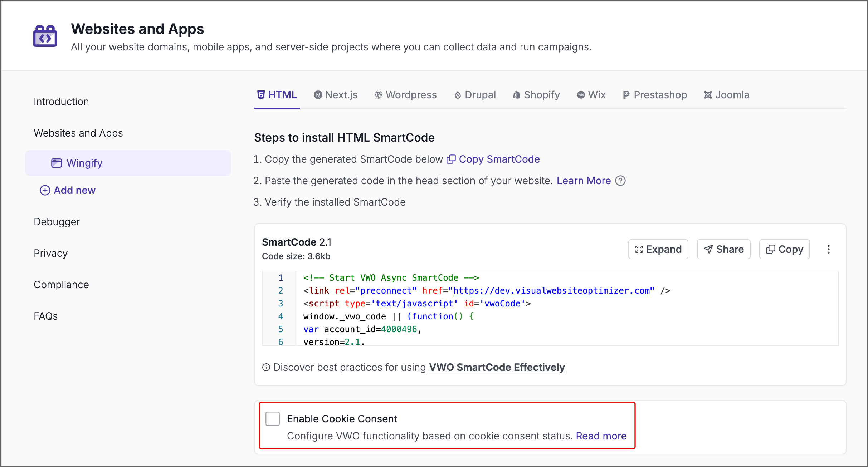This screenshot has width=868, height=467.
Task: Click the Wix logo icon
Action: click(581, 95)
